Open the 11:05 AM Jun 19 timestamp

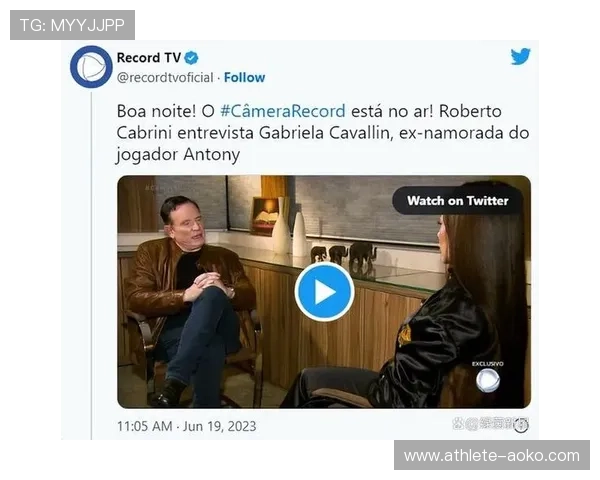click(x=187, y=426)
